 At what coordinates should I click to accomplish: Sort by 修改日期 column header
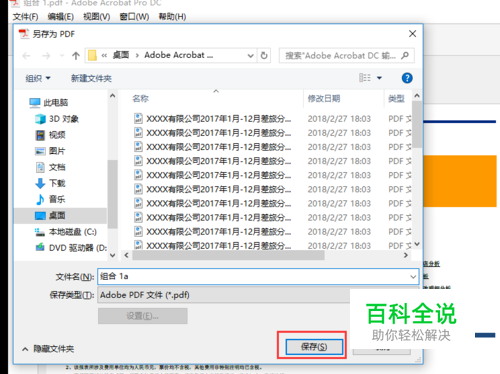click(x=324, y=99)
